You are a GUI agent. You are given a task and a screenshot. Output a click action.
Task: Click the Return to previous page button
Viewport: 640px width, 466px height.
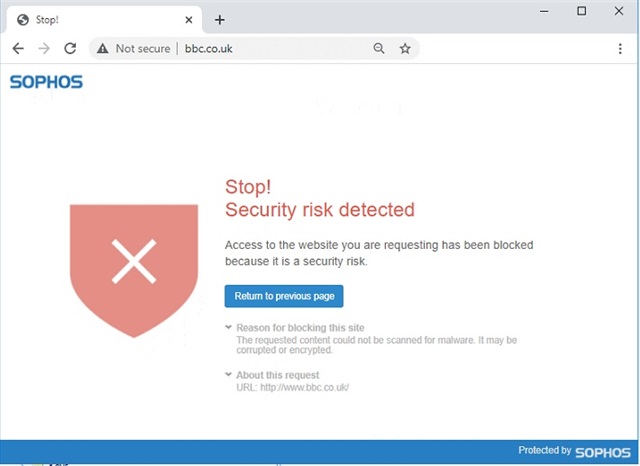click(284, 296)
